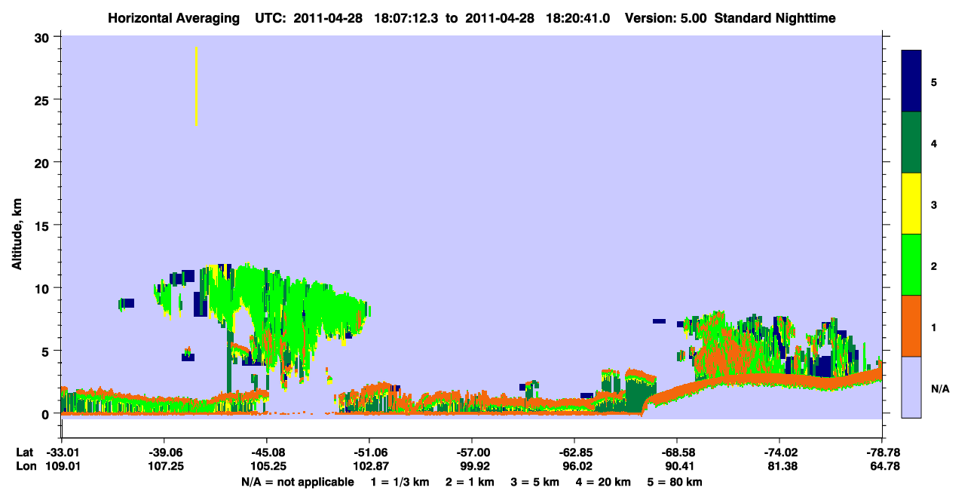Click the latitude value -39.06
Image resolution: width=980 pixels, height=503 pixels.
coord(164,452)
